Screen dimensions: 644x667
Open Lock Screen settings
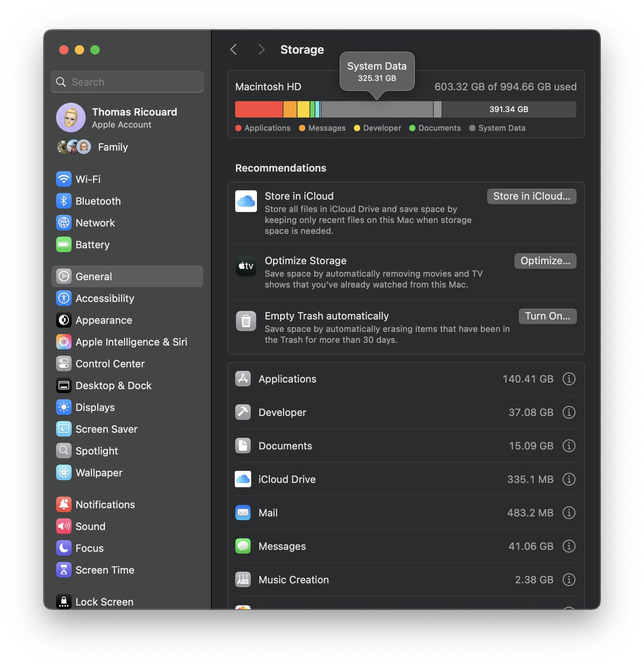[x=127, y=601]
